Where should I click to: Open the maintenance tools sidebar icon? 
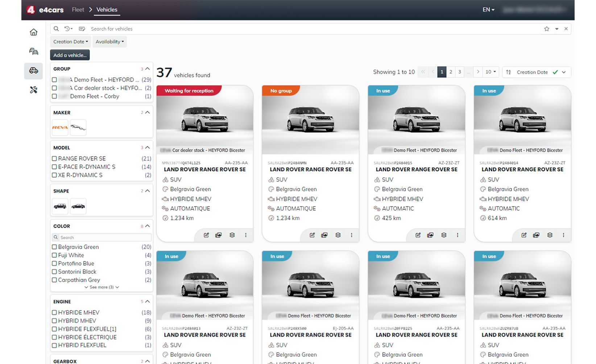point(33,90)
